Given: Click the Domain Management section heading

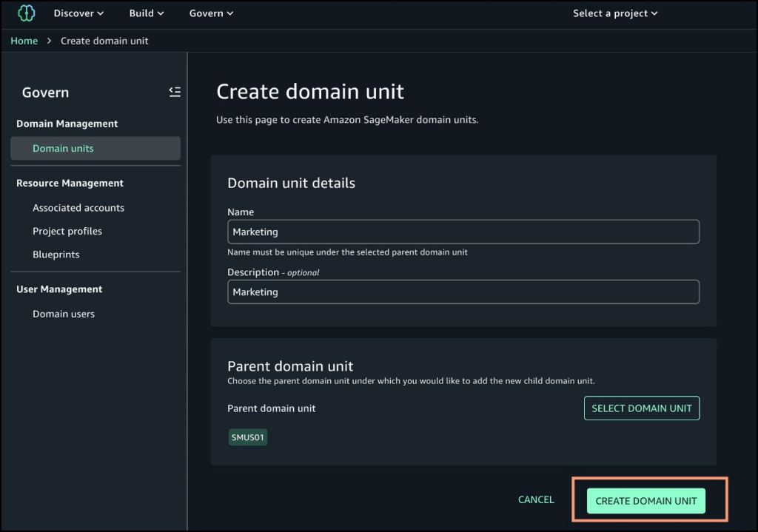Looking at the screenshot, I should (67, 124).
